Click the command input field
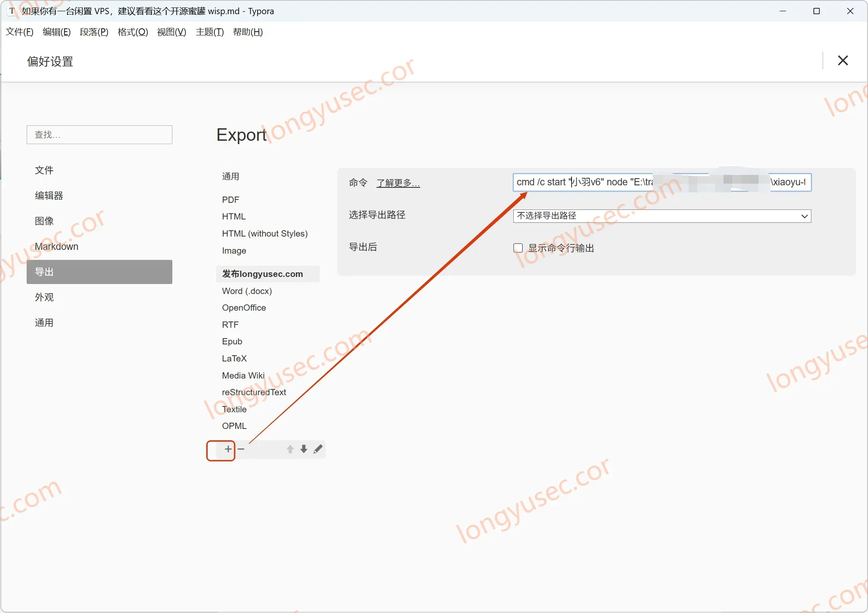This screenshot has width=868, height=613. (x=662, y=182)
